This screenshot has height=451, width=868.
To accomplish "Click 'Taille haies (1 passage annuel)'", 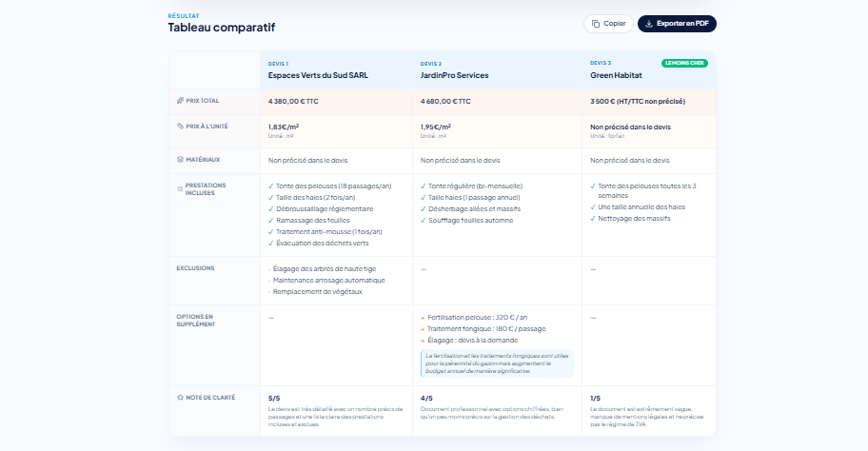I will coord(474,198).
